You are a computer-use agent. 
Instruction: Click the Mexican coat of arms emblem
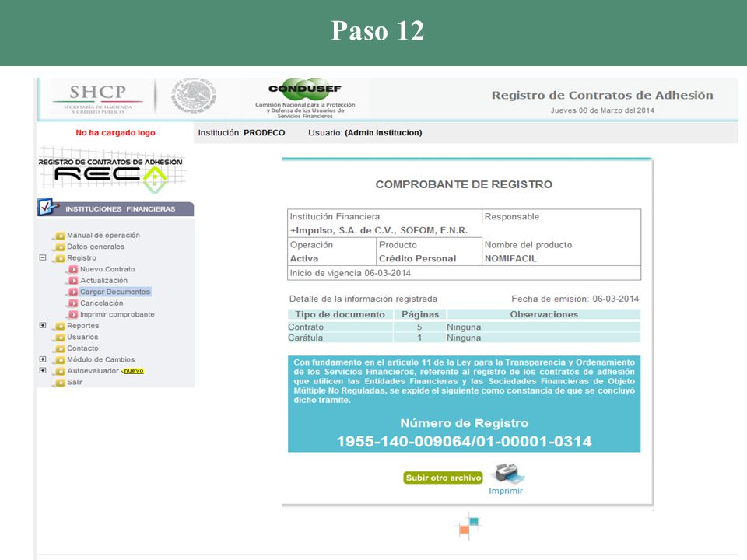[194, 96]
